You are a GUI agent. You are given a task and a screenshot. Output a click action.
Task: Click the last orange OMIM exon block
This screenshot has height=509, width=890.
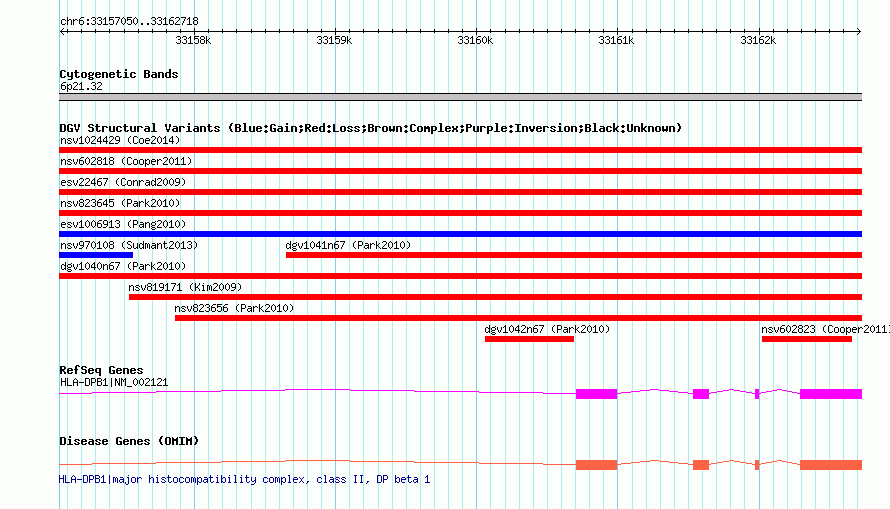coord(831,465)
